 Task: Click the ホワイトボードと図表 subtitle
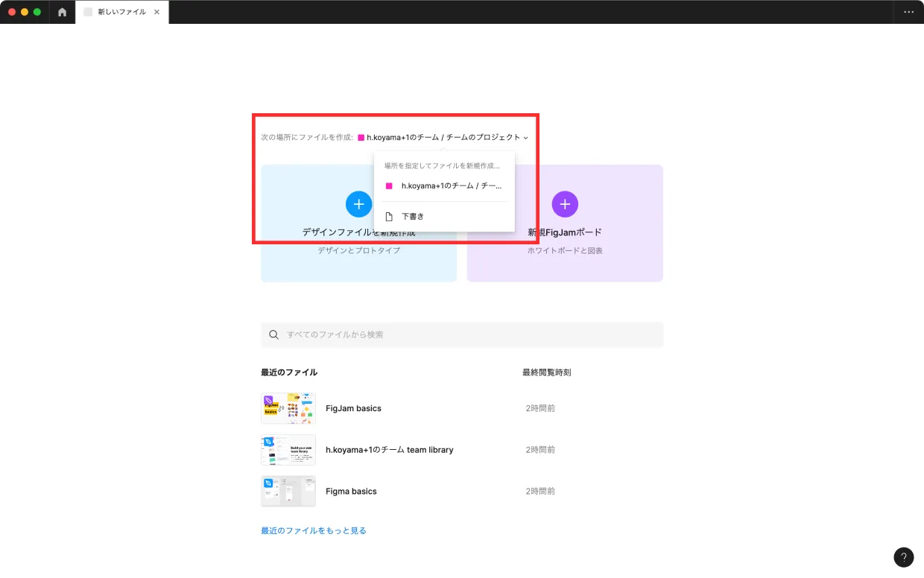coord(565,251)
